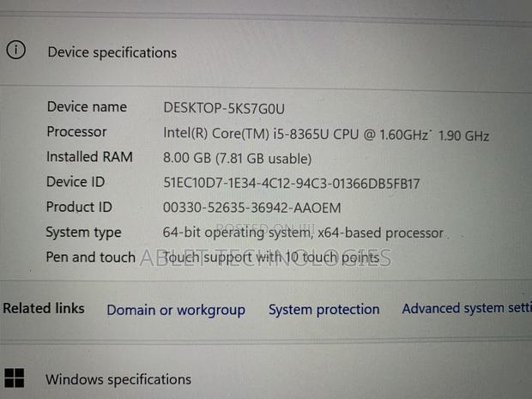Image resolution: width=532 pixels, height=399 pixels.
Task: Click the Device ID label
Action: pyautogui.click(x=76, y=182)
